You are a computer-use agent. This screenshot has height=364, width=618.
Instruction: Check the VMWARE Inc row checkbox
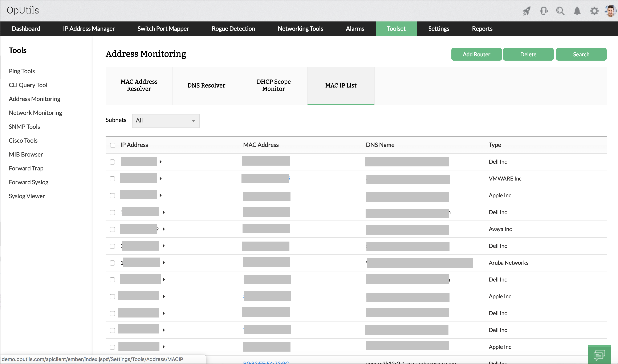(x=112, y=179)
